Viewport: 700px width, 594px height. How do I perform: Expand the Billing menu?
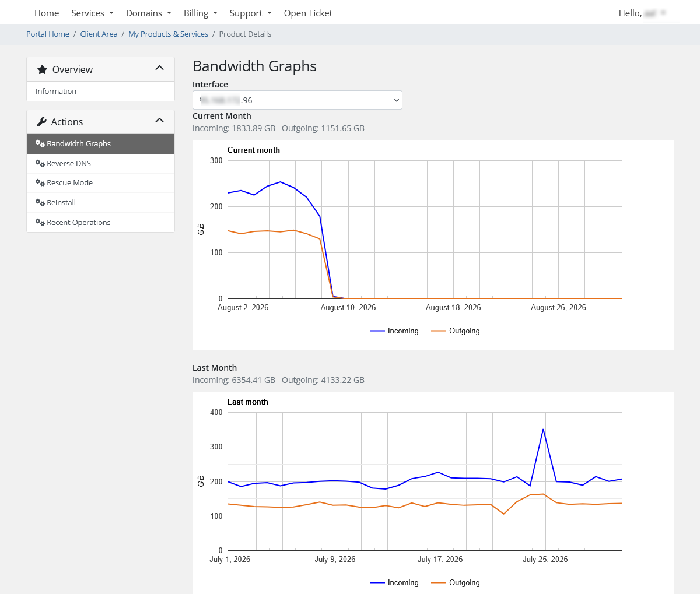(201, 13)
